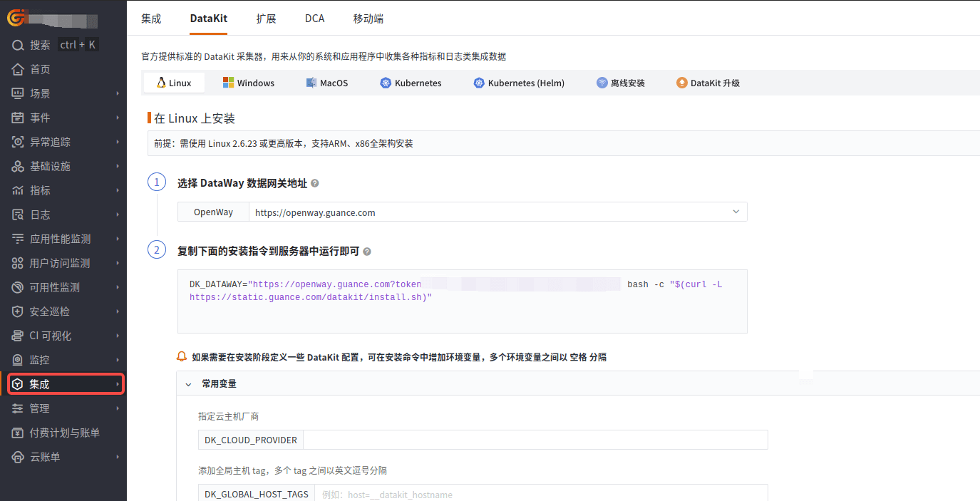Image resolution: width=980 pixels, height=501 pixels.
Task: Click the 首页 home icon
Action: [18, 69]
